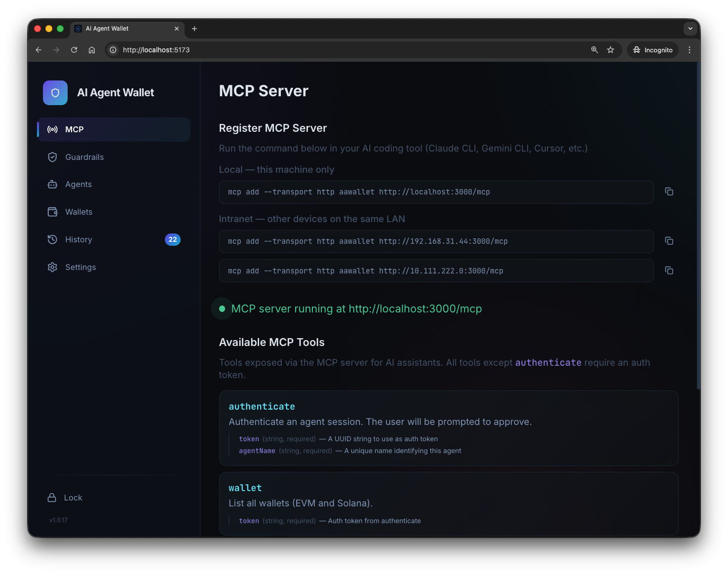Click the AI Agent Wallet logo icon
Image resolution: width=728 pixels, height=574 pixels.
[x=55, y=93]
